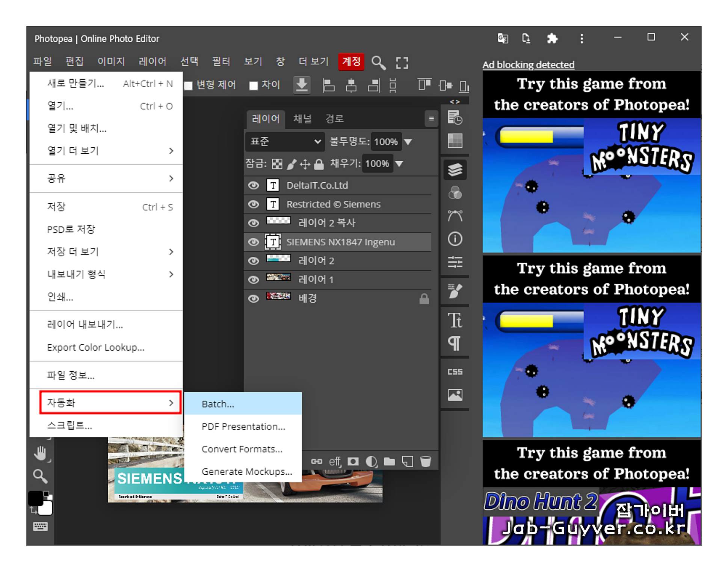
Task: Open the Ad blocking detected link
Action: click(528, 65)
